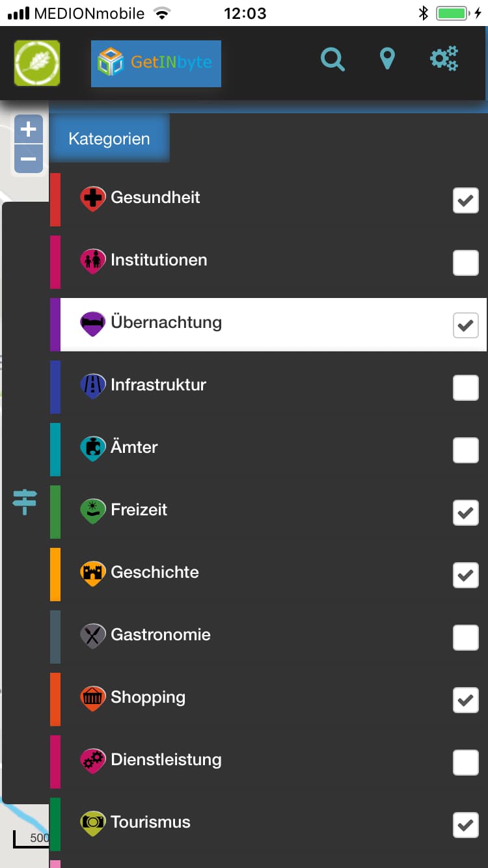Viewport: 488px width, 868px height.
Task: Select the Kategorien header tab
Action: coord(109,138)
